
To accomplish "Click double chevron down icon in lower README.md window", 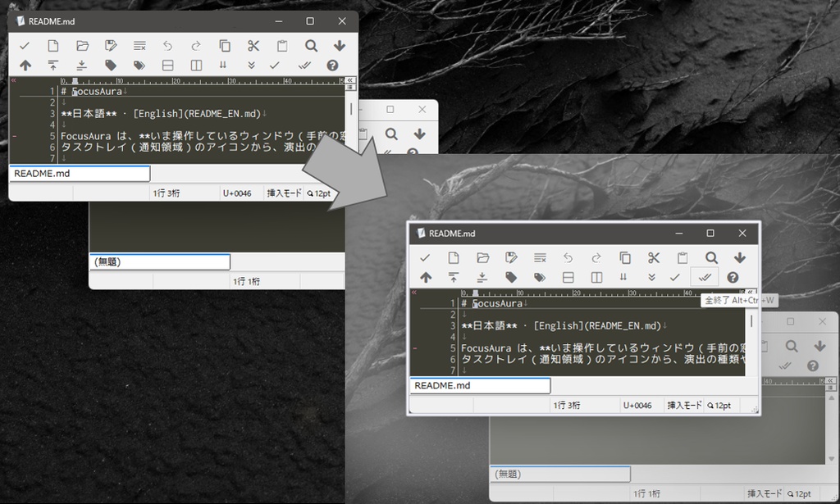I will click(651, 277).
